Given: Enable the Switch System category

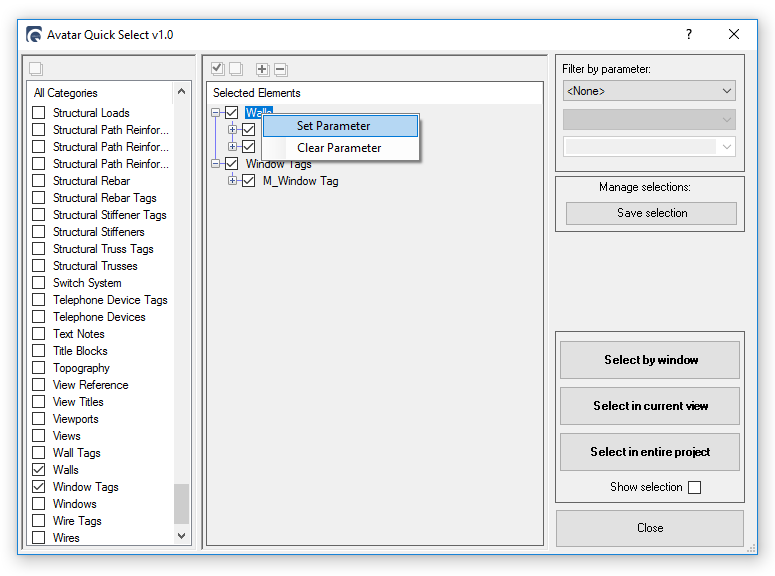Looking at the screenshot, I should (39, 283).
